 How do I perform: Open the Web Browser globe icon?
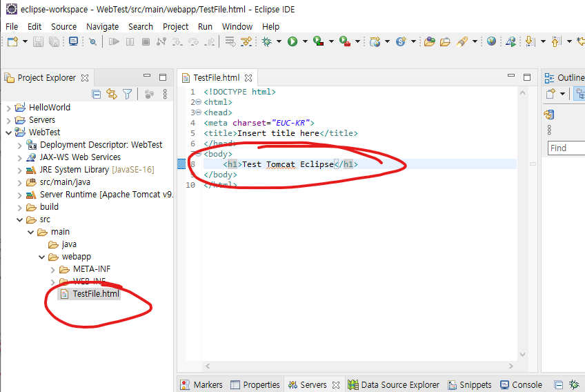click(x=491, y=41)
